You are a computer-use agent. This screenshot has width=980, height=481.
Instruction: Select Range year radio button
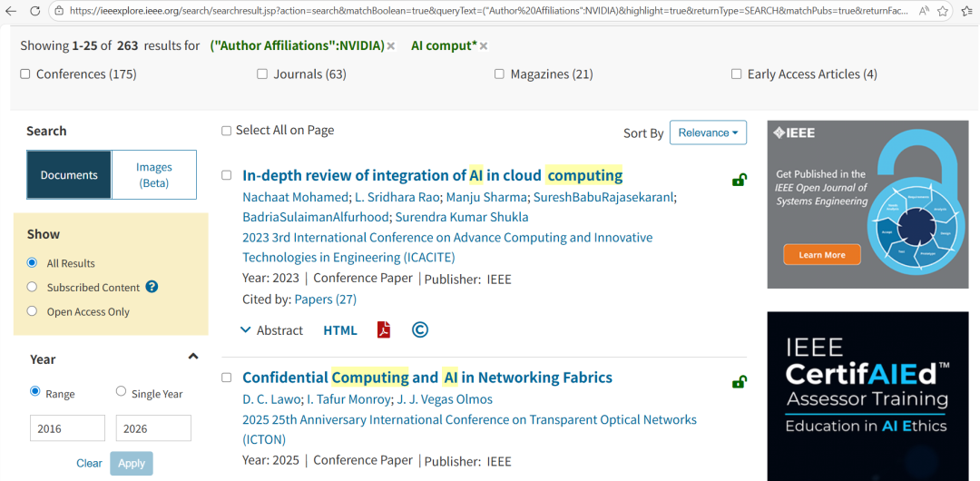point(35,392)
